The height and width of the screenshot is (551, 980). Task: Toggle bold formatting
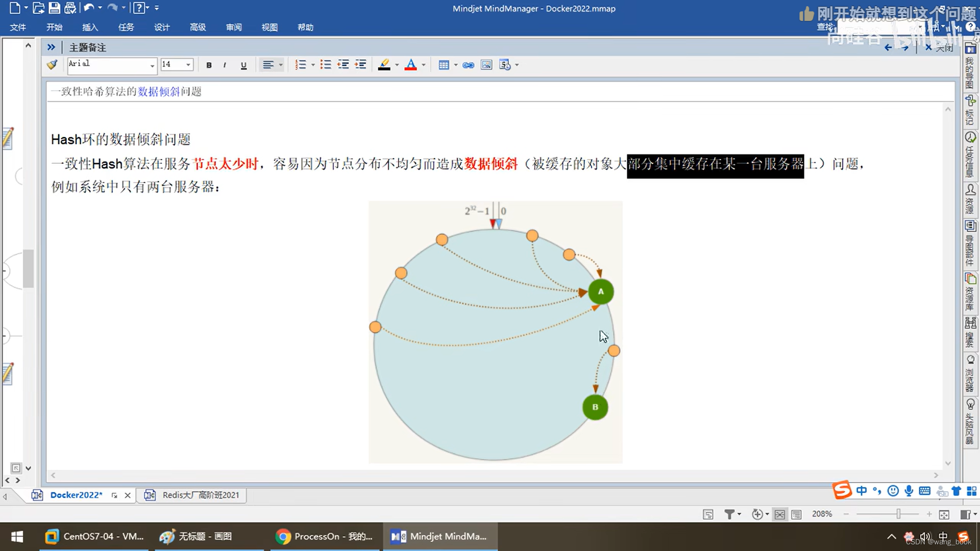click(x=209, y=65)
